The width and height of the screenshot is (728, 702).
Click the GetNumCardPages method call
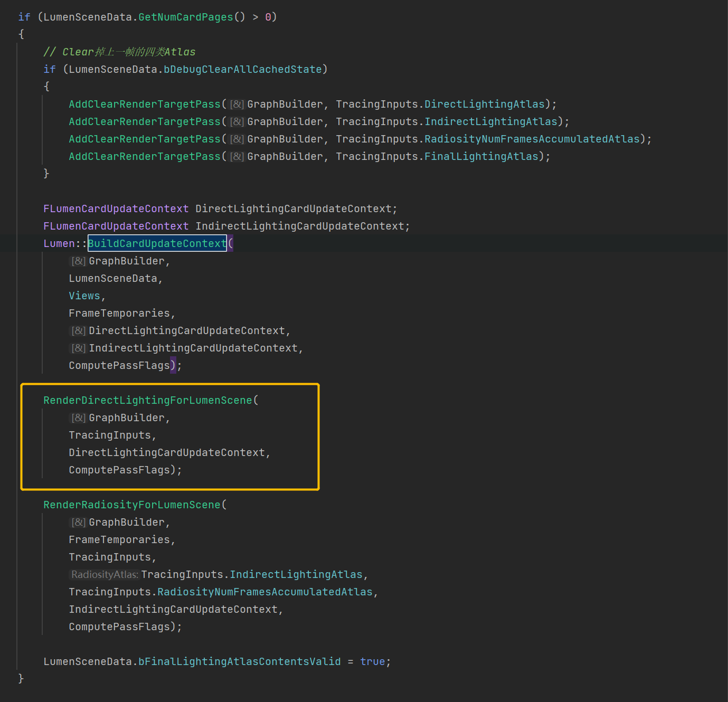pos(185,17)
